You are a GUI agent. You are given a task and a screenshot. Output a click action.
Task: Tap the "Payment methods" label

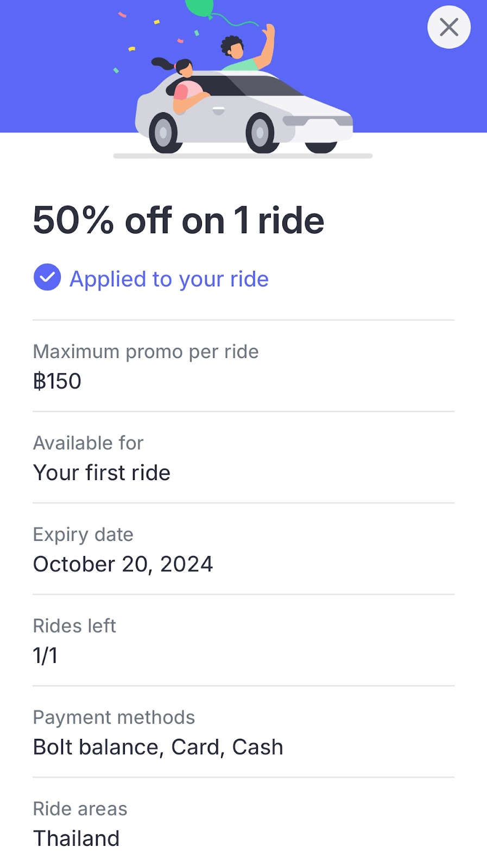tap(113, 717)
